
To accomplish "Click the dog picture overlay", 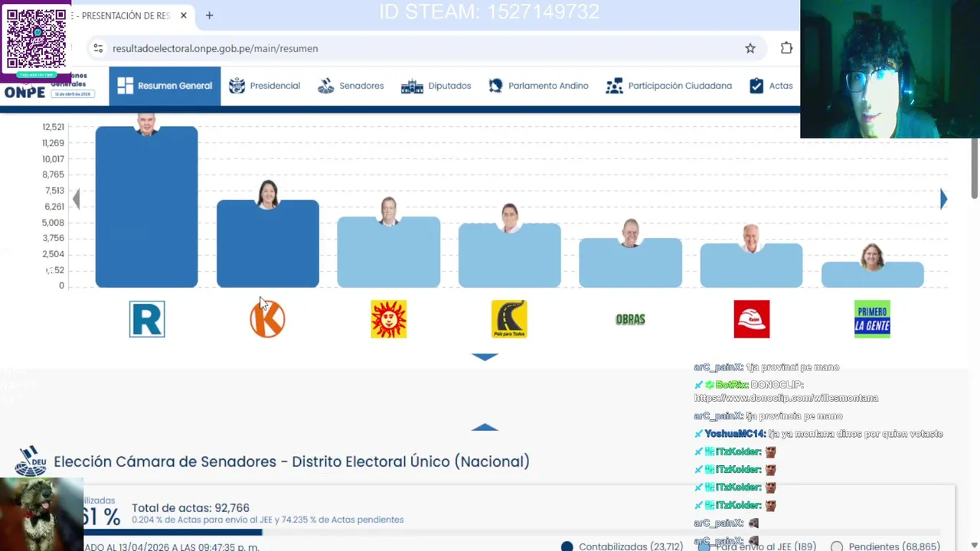I will coord(41,514).
